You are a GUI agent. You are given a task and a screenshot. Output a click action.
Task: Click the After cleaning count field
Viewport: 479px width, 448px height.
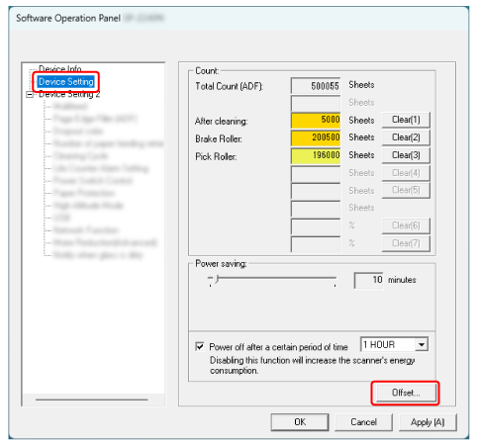tap(316, 120)
